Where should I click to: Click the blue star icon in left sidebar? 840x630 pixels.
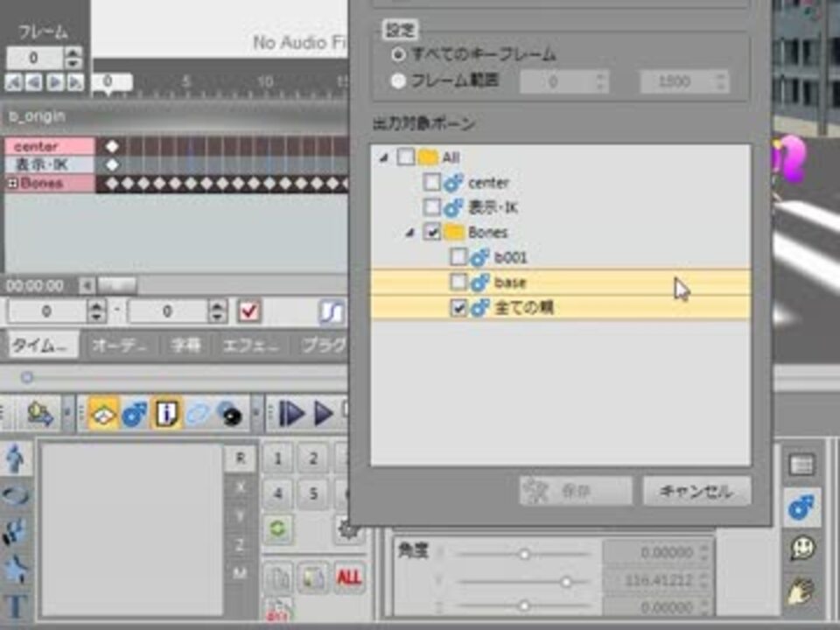16,569
